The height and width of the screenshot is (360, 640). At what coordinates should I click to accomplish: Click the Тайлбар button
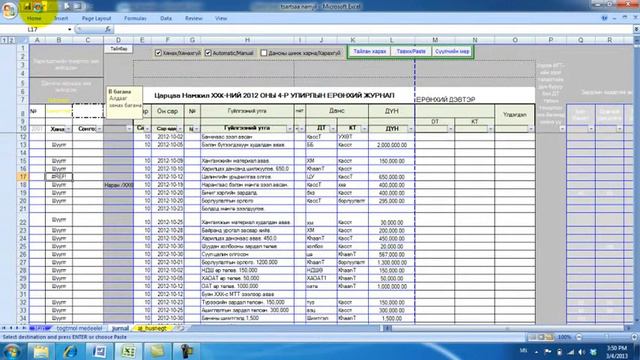118,49
